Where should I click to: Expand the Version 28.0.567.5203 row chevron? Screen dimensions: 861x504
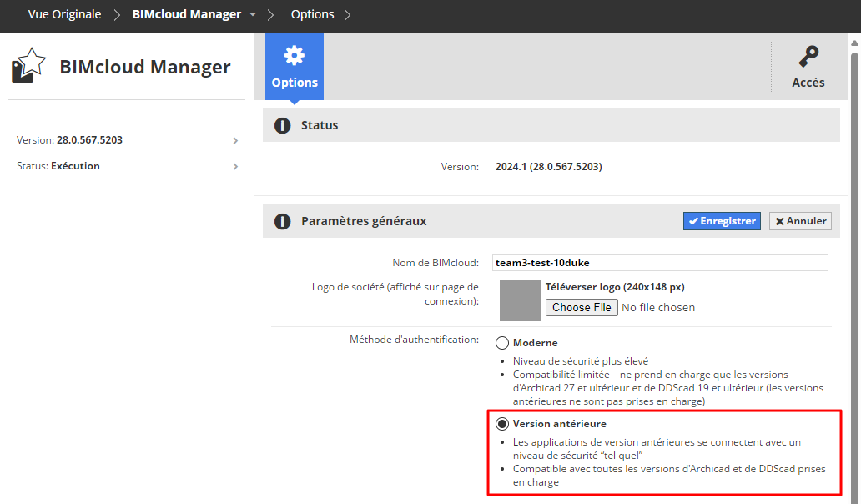coord(235,140)
